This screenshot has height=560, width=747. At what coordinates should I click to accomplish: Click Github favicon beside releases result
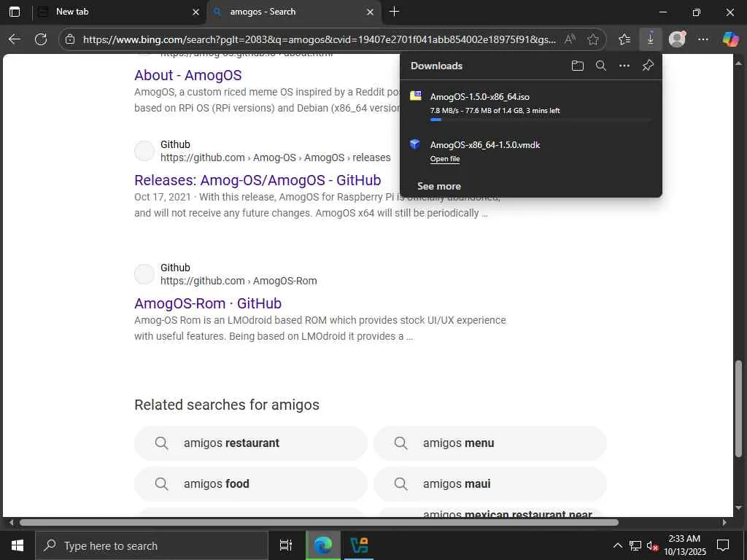point(144,151)
